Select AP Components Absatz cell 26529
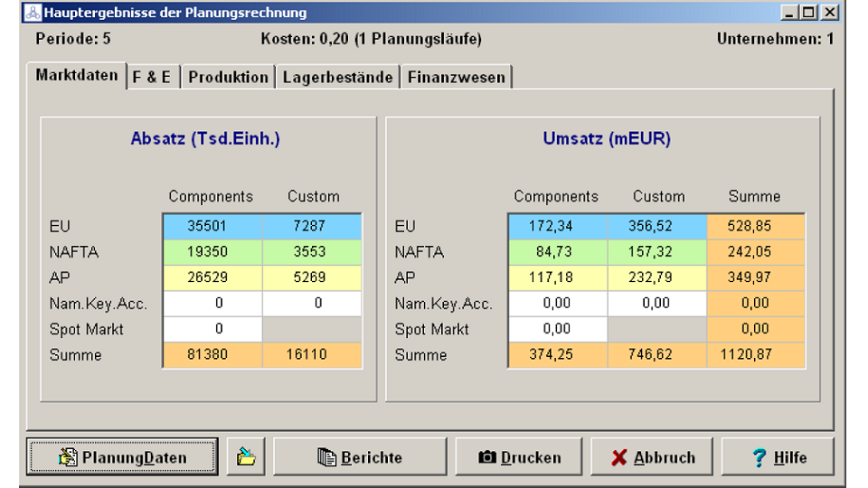 [x=212, y=277]
